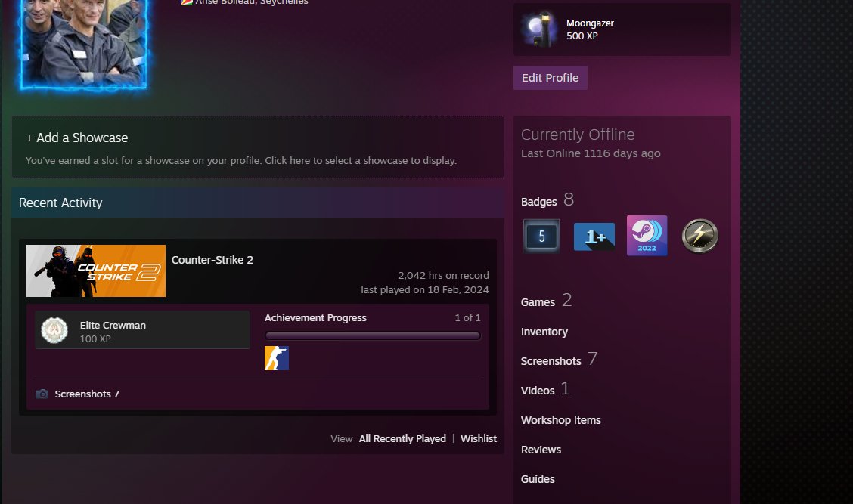Open Screenshots 7 in Recent Activity
The image size is (853, 504).
[x=86, y=394]
